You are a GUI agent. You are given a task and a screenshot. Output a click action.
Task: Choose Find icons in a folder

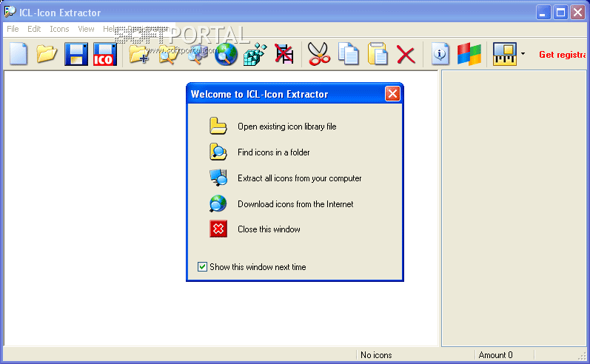click(274, 152)
